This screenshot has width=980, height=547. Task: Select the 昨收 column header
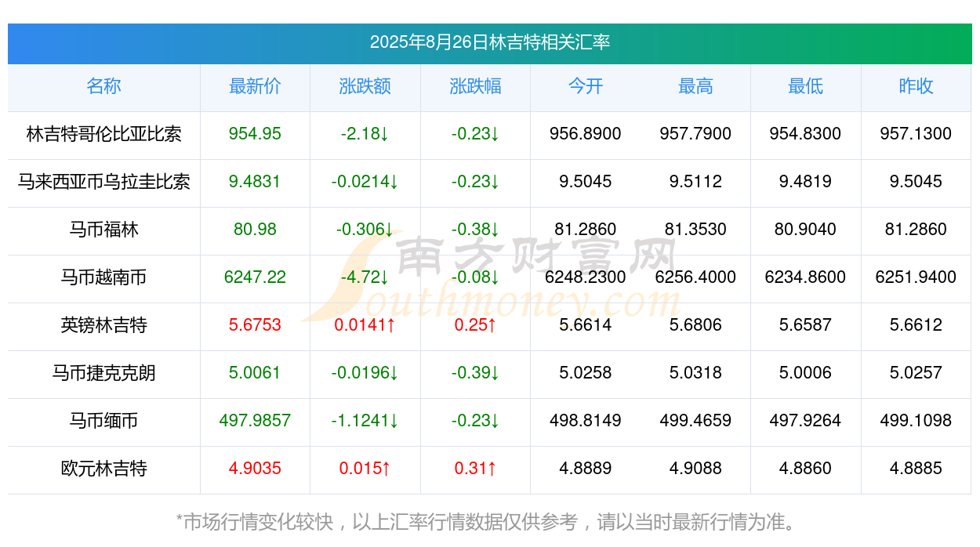[916, 86]
